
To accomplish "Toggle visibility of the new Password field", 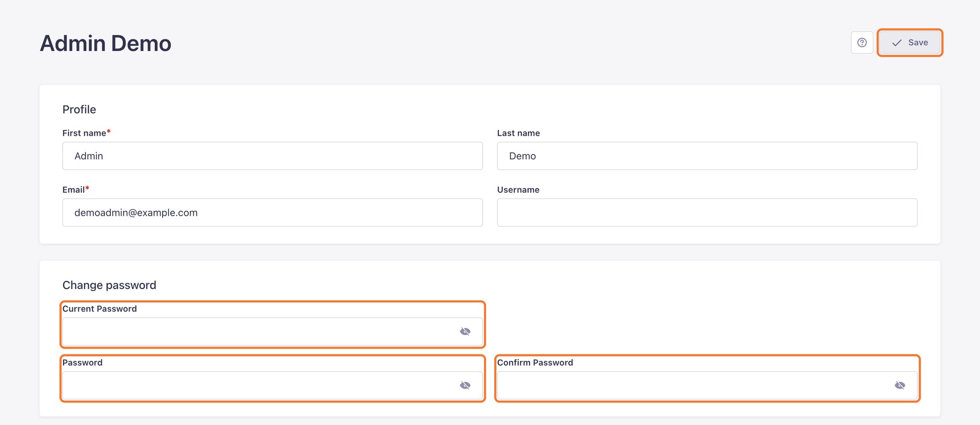I will click(x=465, y=386).
